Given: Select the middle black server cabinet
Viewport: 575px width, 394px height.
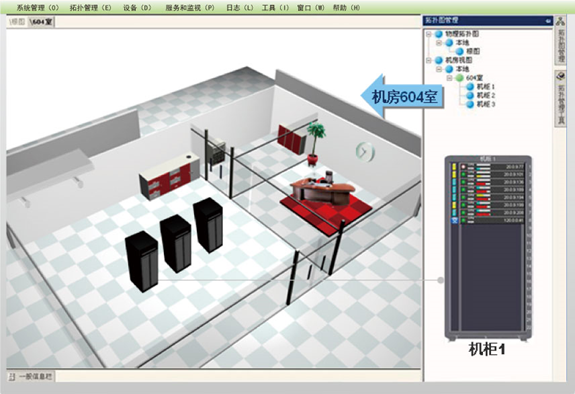Looking at the screenshot, I should [176, 243].
